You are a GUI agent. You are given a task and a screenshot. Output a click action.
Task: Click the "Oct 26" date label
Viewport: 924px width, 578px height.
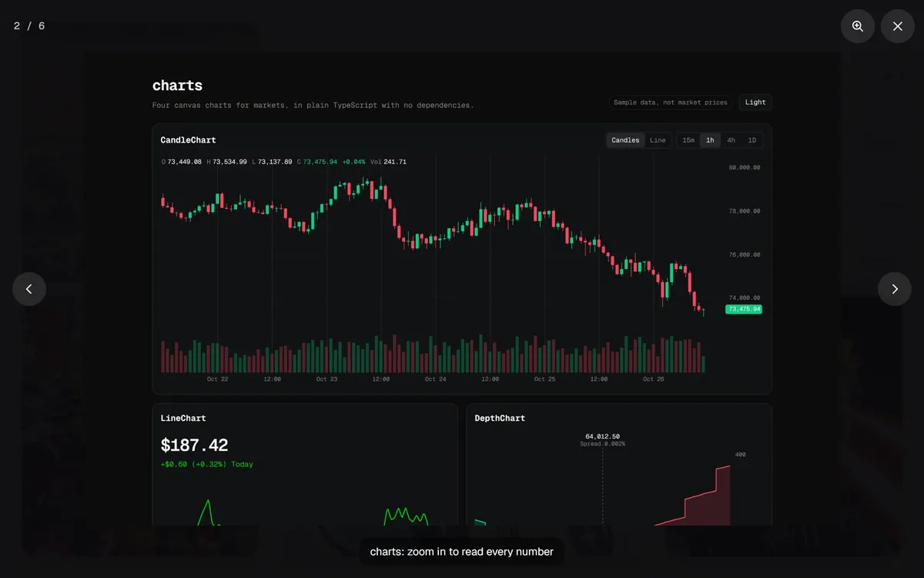[654, 379]
